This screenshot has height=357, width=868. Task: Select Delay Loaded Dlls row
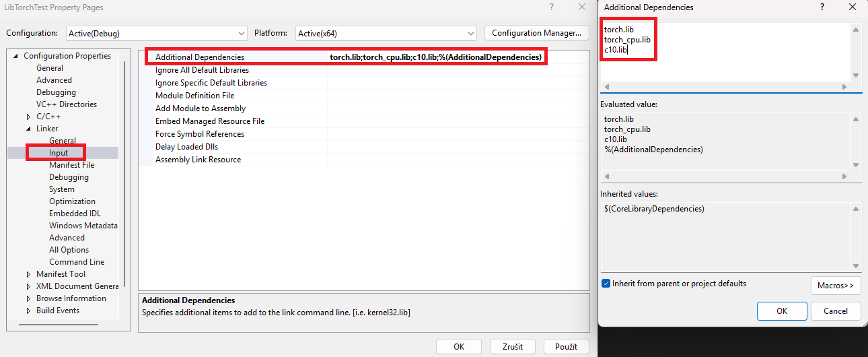tap(364, 147)
